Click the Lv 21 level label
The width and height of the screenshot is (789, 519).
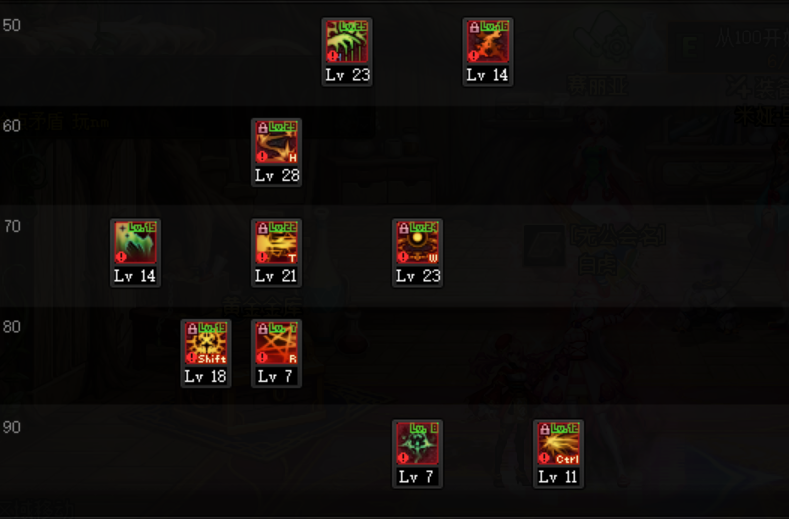(x=276, y=275)
